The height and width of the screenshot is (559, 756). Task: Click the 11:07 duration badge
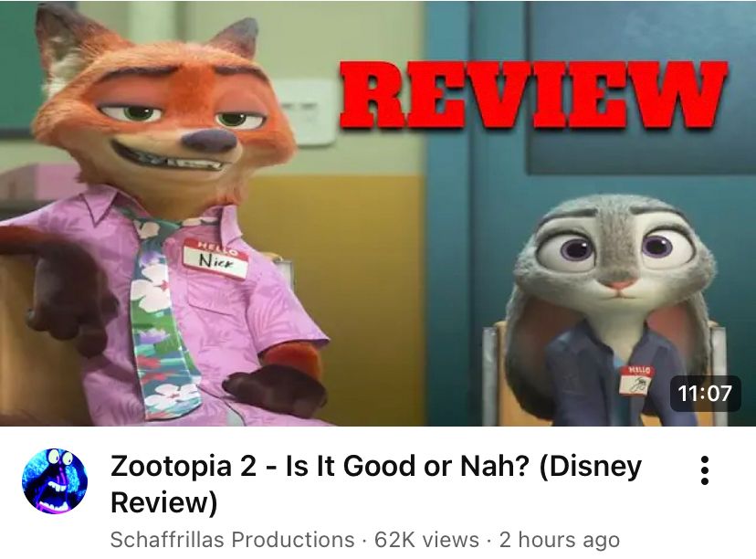point(705,393)
